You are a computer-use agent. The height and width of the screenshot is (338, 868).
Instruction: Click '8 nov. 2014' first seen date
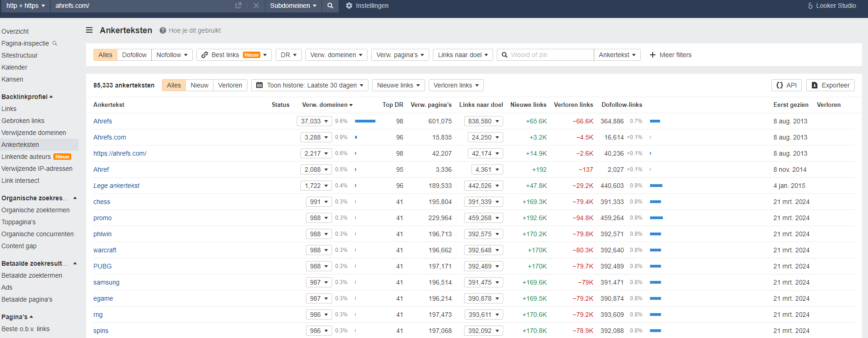(790, 169)
